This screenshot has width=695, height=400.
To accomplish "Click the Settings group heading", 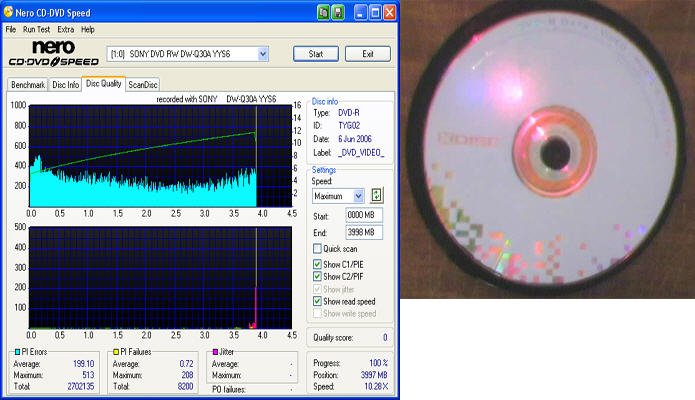I will (x=324, y=170).
